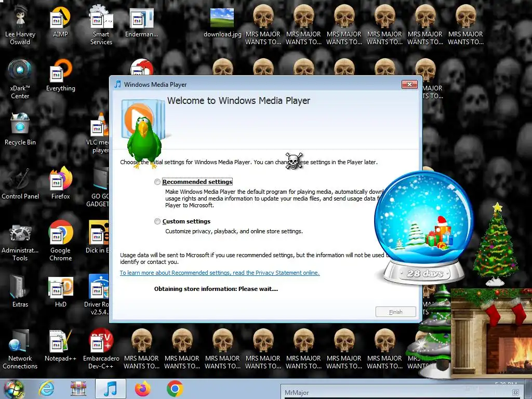Screen dimensions: 532x399
Task: Open the AIMP desktop shortcut
Action: (60, 22)
